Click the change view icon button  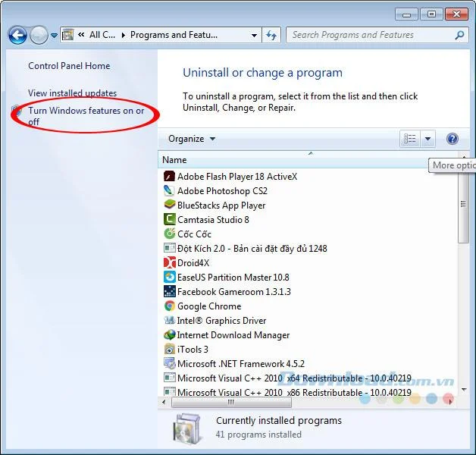pos(410,139)
